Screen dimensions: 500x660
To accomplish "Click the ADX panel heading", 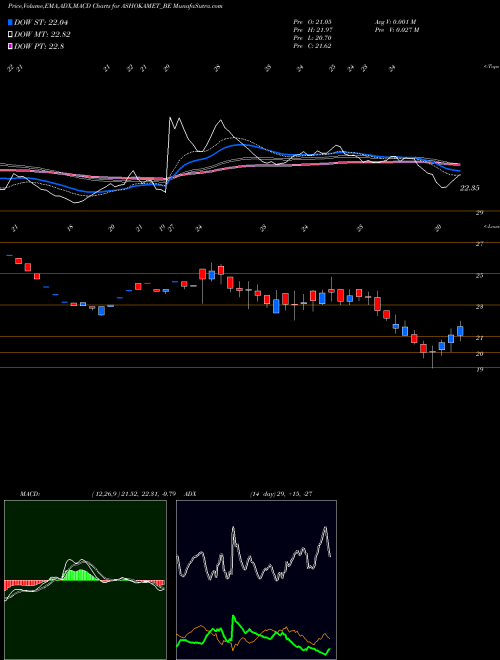I will (191, 494).
